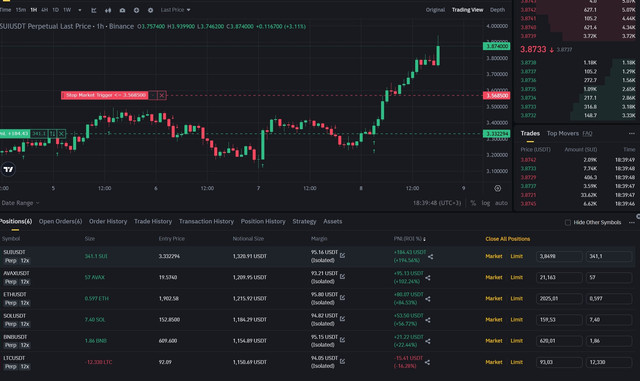
Task: Click the candlestick chart style icon
Action: [108, 10]
